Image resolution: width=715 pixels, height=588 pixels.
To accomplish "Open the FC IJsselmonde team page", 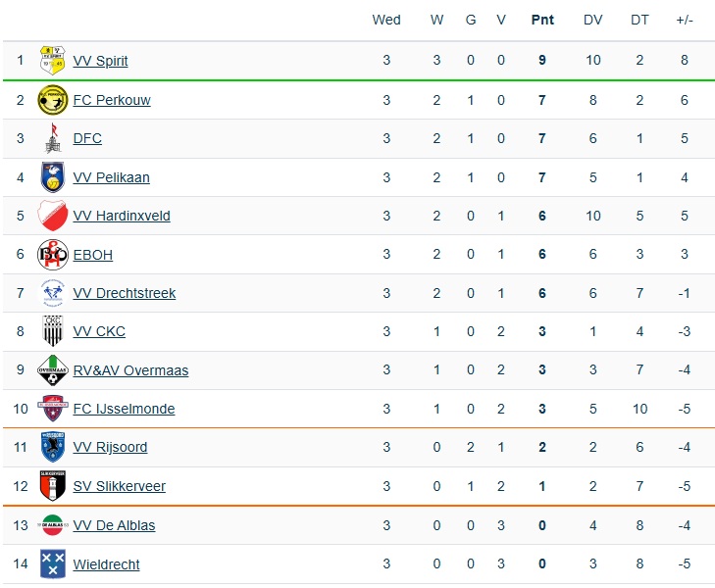I will [124, 409].
